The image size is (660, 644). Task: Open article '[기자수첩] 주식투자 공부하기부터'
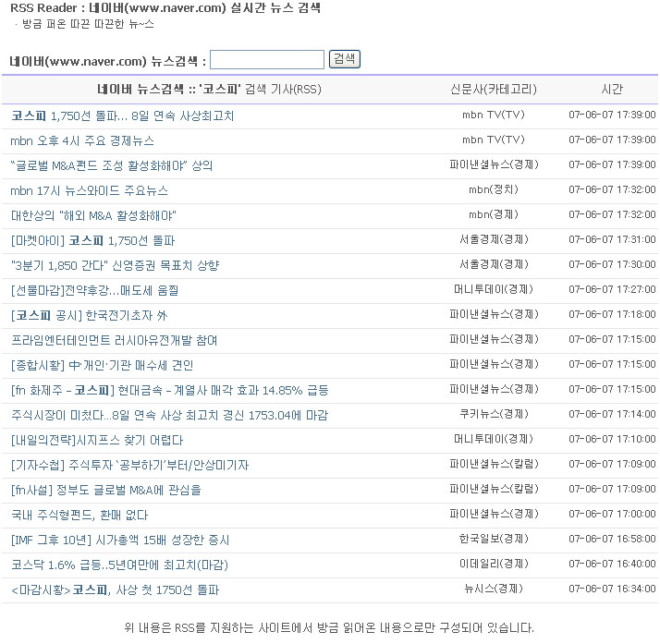pos(129,465)
